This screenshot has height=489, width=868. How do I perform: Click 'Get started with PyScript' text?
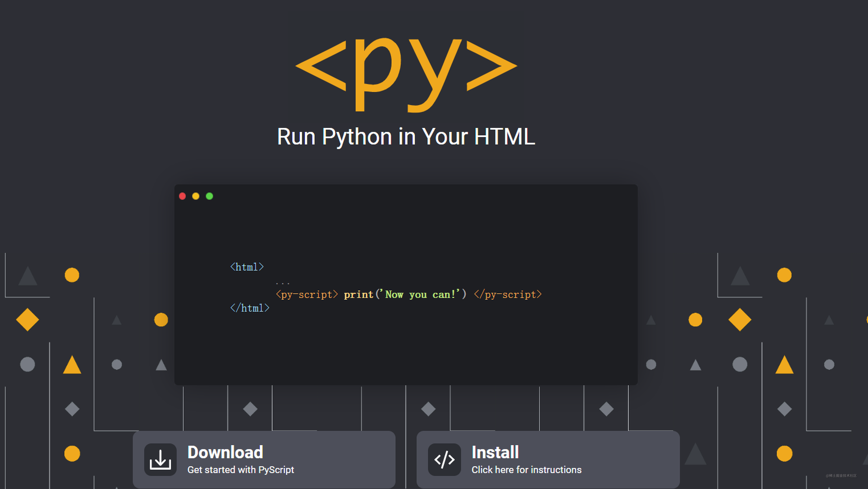click(x=241, y=470)
